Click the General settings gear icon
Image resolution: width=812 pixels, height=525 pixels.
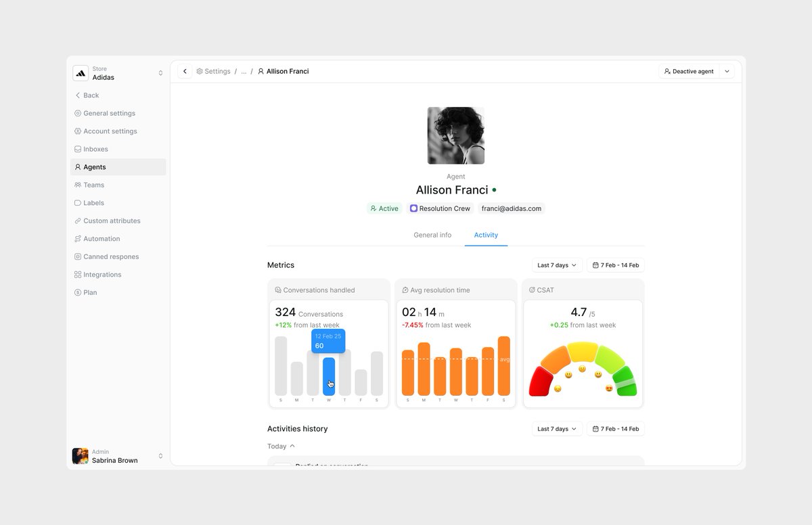tap(78, 113)
